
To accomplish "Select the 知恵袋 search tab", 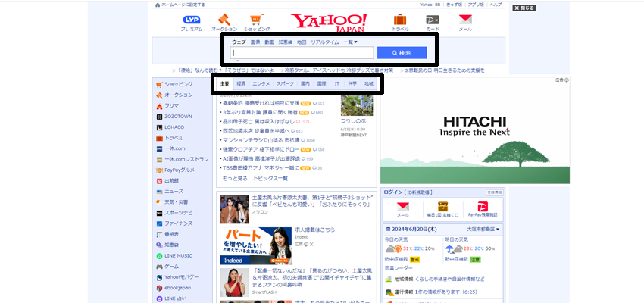I will click(x=285, y=42).
